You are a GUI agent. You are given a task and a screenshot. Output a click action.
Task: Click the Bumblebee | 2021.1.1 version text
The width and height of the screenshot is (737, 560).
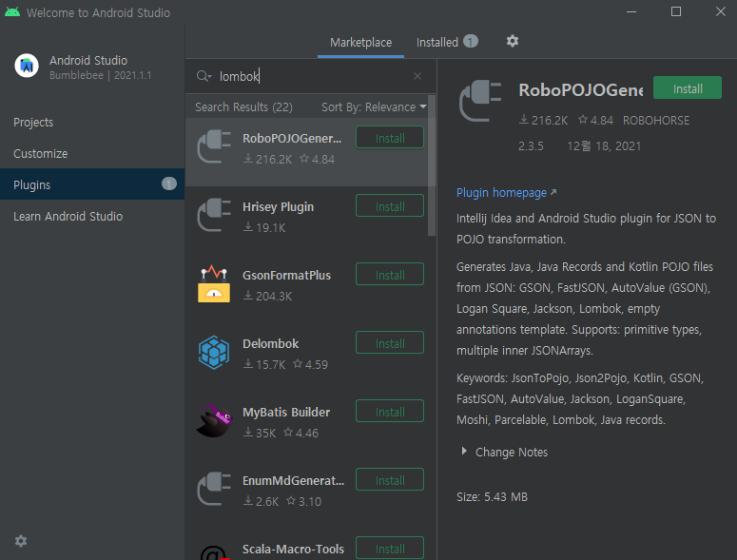tap(101, 75)
